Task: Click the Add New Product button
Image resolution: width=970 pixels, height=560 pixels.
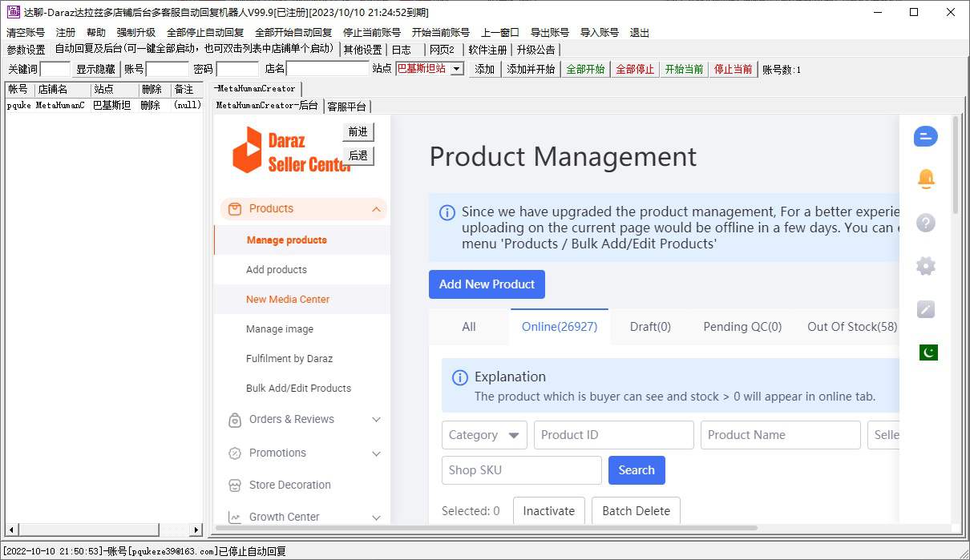Action: tap(487, 284)
